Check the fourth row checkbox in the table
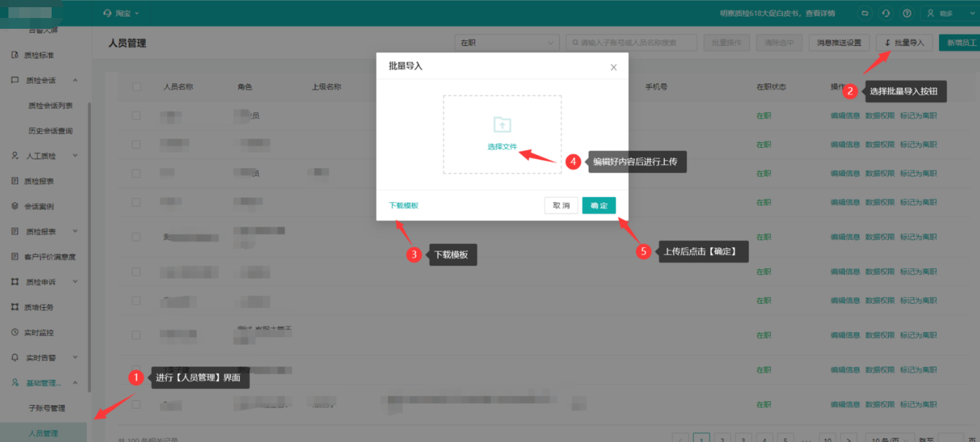 (136, 202)
